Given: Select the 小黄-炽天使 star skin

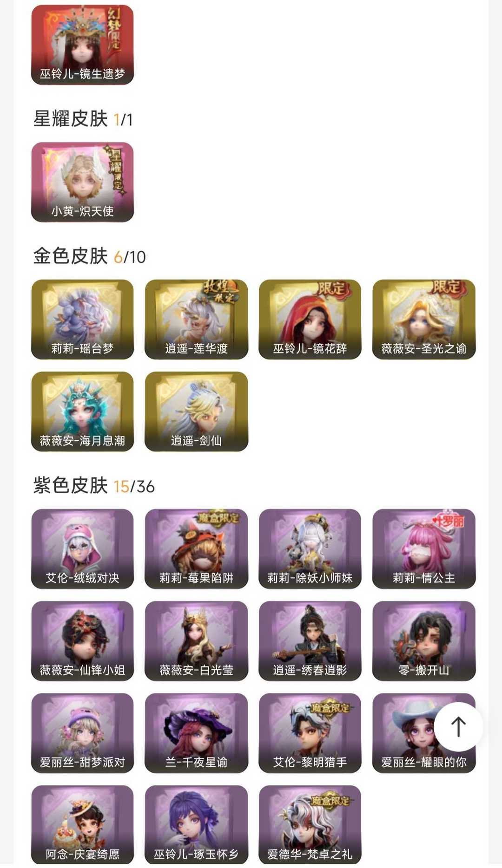Looking at the screenshot, I should [x=82, y=182].
